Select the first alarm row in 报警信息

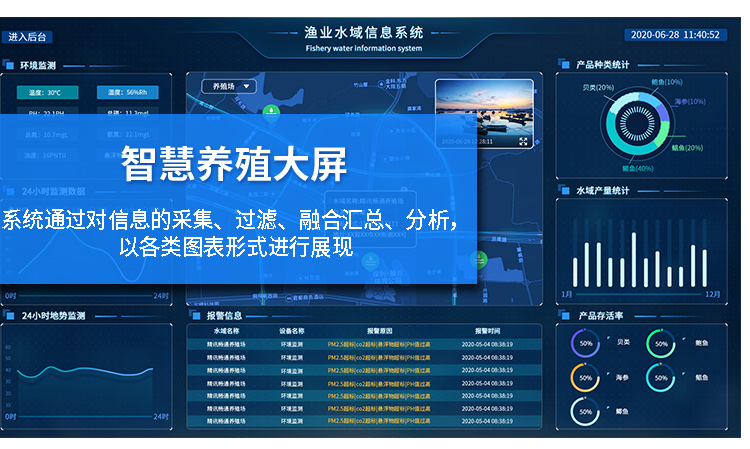coord(364,343)
